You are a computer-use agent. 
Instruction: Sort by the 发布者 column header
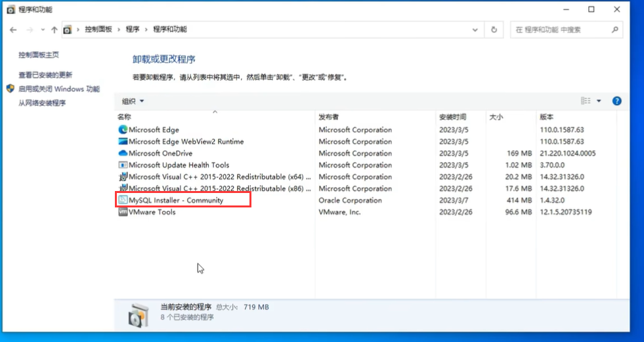329,117
